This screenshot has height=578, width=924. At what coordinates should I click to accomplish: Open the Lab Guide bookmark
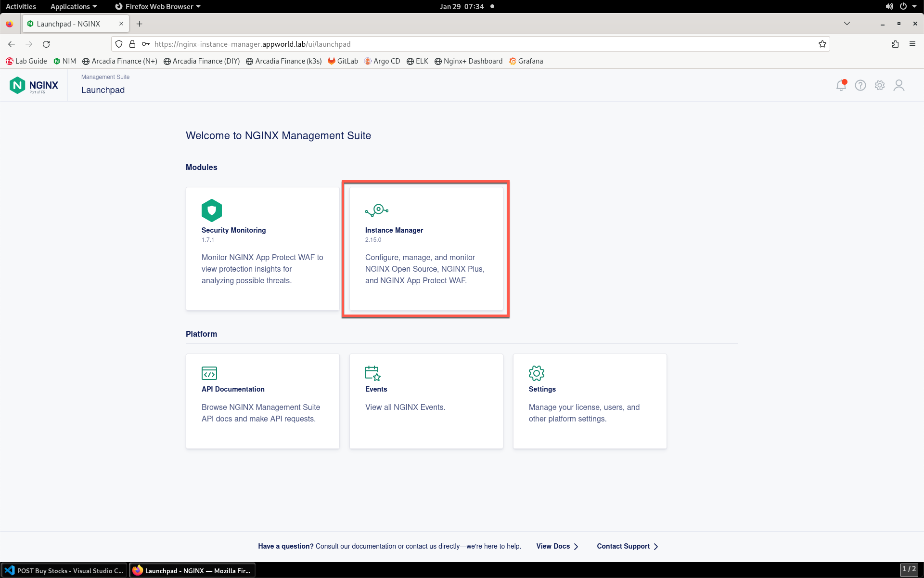pyautogui.click(x=26, y=61)
